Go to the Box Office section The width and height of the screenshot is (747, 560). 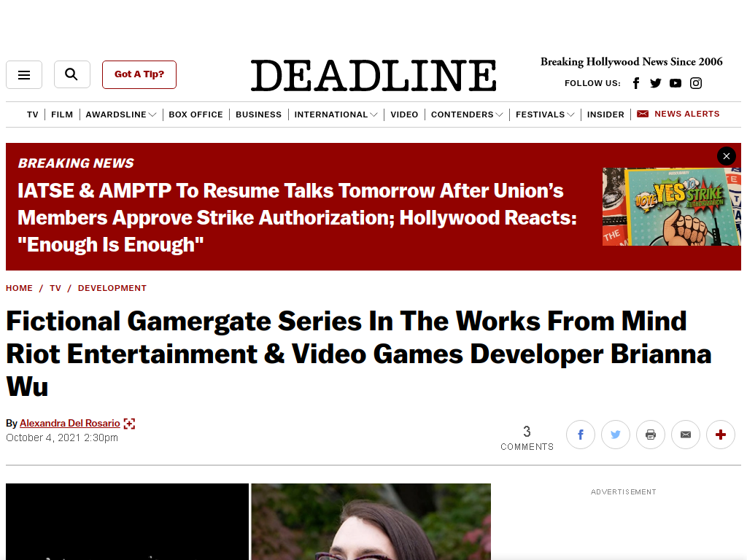tap(196, 114)
